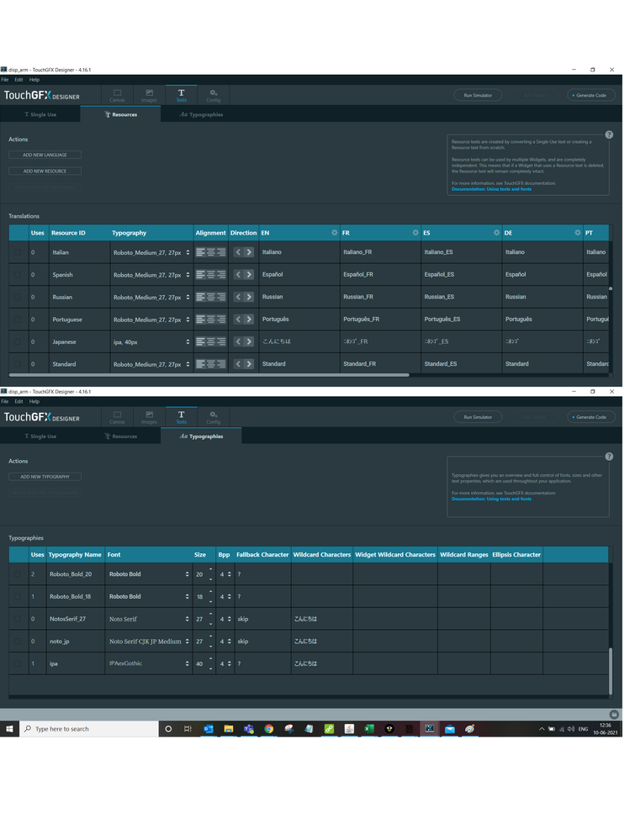
Task: Click the help question mark in Resources window
Action: pyautogui.click(x=609, y=135)
